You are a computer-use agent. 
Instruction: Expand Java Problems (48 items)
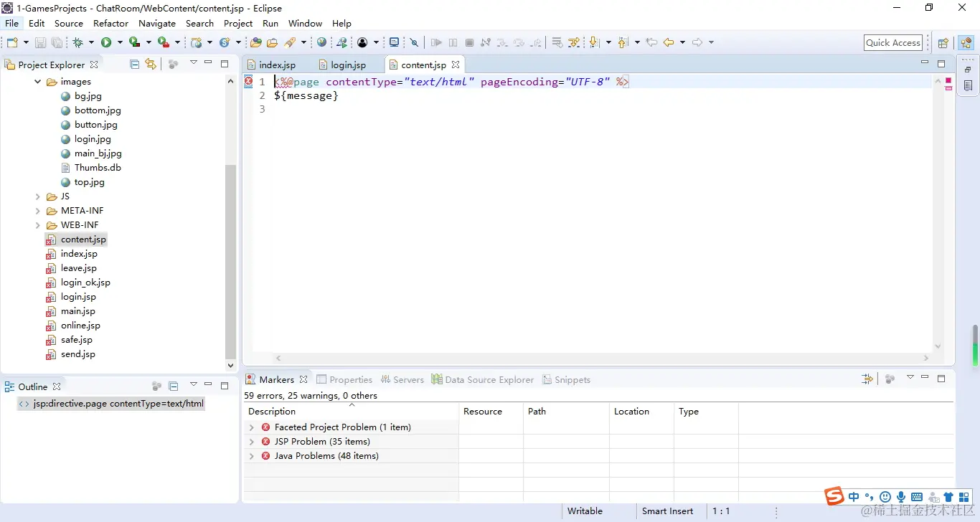pos(251,456)
